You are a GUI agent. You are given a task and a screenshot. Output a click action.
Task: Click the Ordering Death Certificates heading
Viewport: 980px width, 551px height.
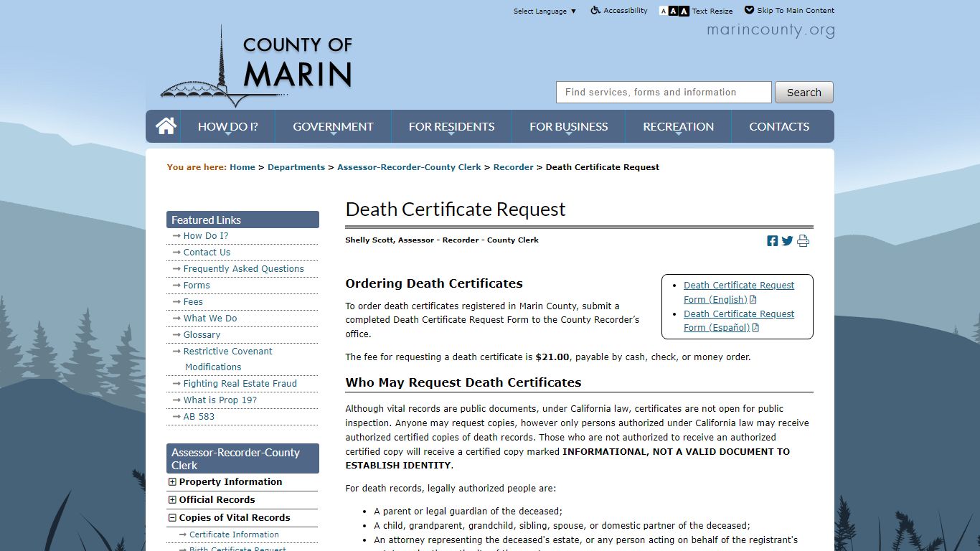point(434,283)
